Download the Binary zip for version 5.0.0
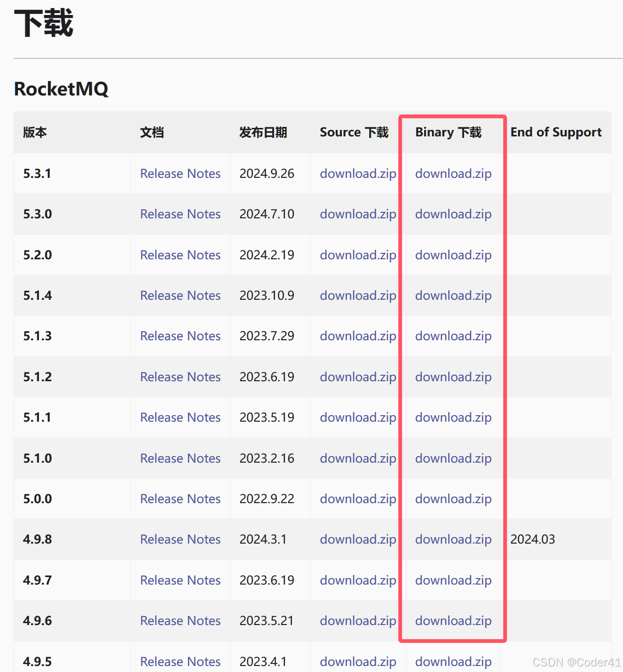623x672 pixels. [x=453, y=499]
